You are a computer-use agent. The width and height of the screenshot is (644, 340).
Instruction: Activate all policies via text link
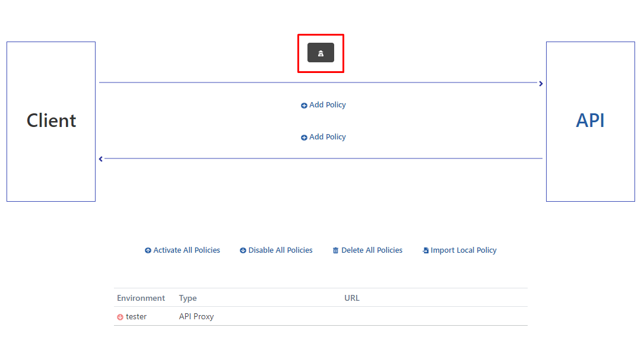coord(186,250)
